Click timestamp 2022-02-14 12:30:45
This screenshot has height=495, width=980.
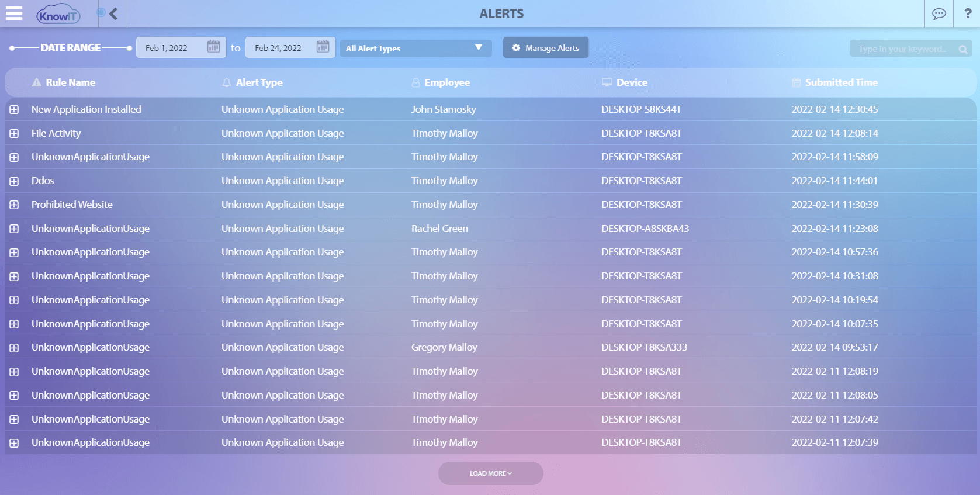click(834, 109)
